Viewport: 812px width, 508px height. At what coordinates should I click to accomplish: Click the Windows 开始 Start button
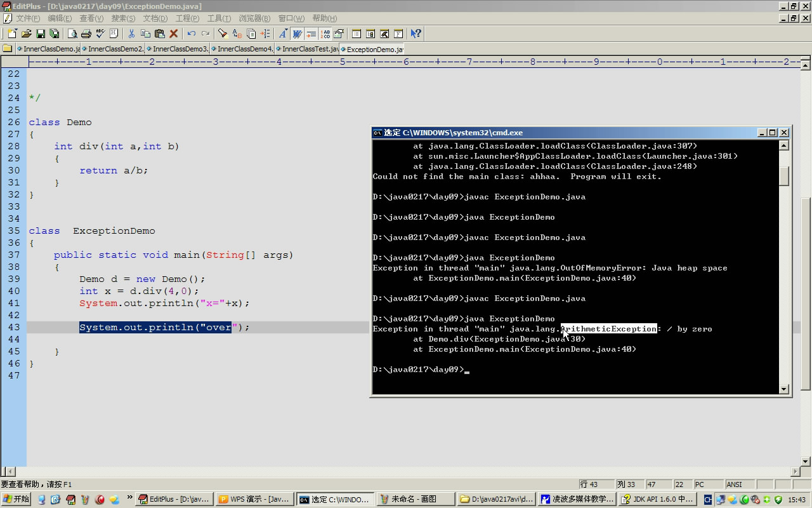tap(16, 499)
